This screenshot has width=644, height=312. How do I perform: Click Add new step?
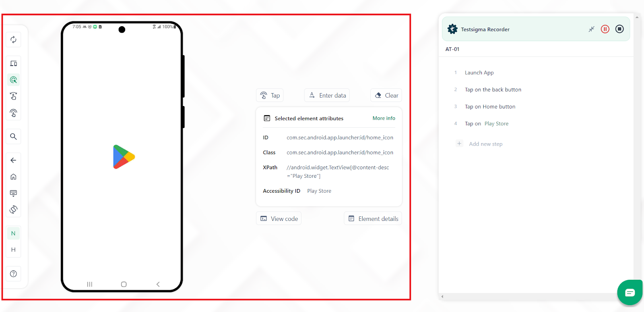pyautogui.click(x=485, y=144)
